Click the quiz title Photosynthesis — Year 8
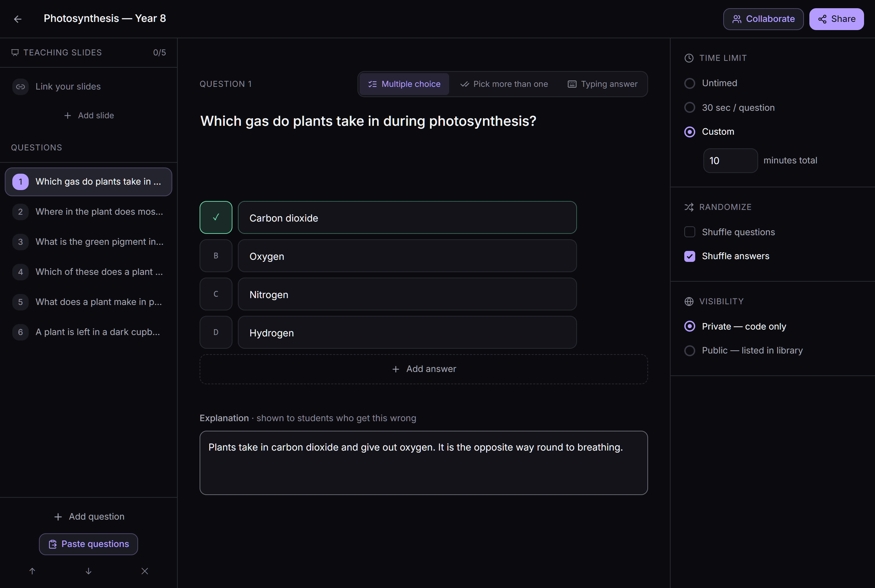 coord(105,18)
